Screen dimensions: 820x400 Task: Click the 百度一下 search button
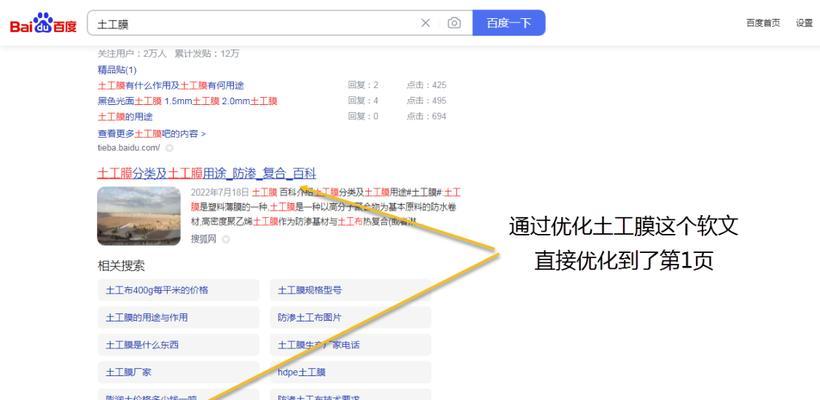pos(509,23)
